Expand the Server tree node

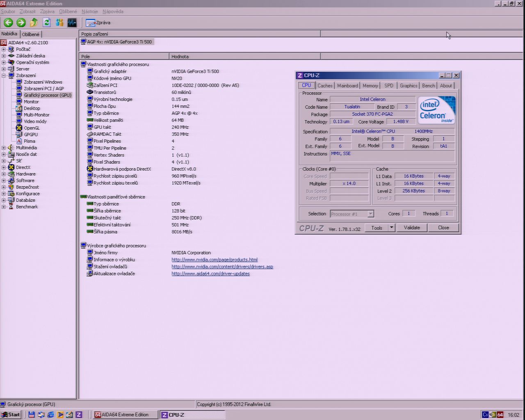click(4, 69)
